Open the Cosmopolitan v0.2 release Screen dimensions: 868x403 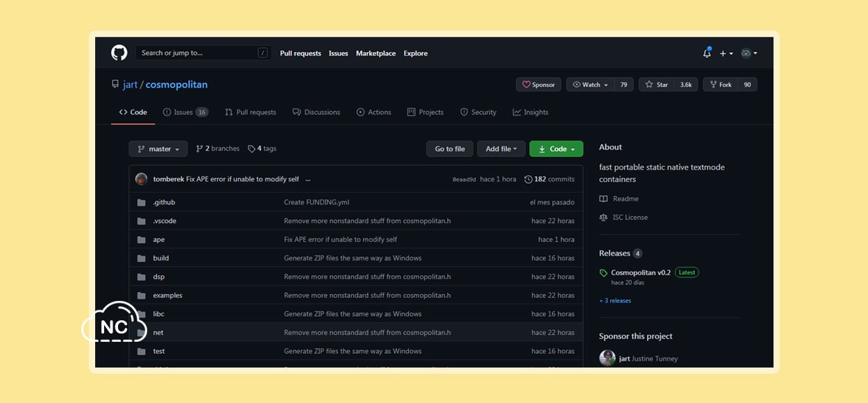[641, 272]
